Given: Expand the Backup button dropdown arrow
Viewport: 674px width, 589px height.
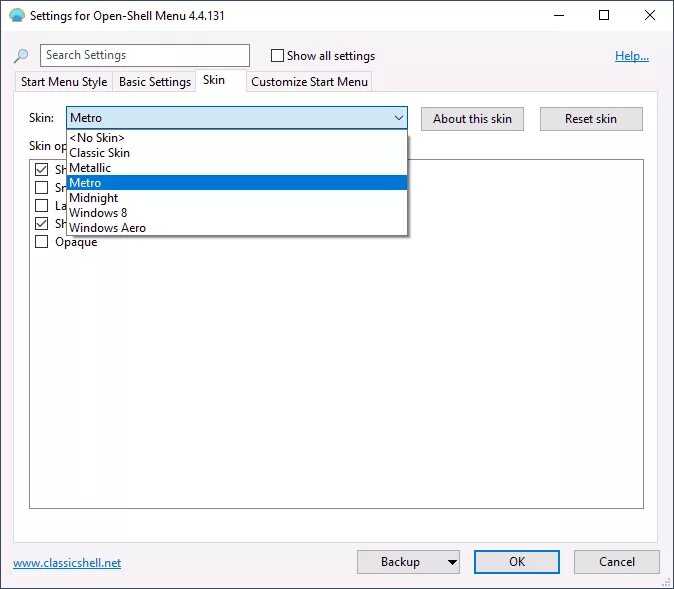Looking at the screenshot, I should pos(452,562).
